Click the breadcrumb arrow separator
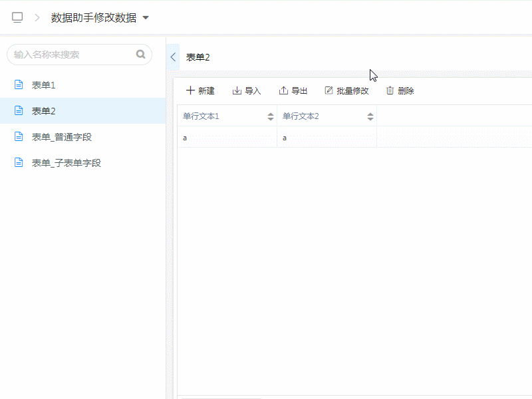The image size is (532, 399). pos(37,18)
